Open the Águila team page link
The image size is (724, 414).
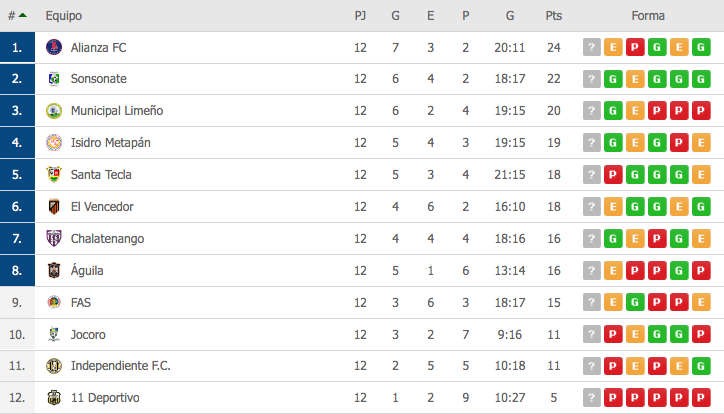pos(87,270)
